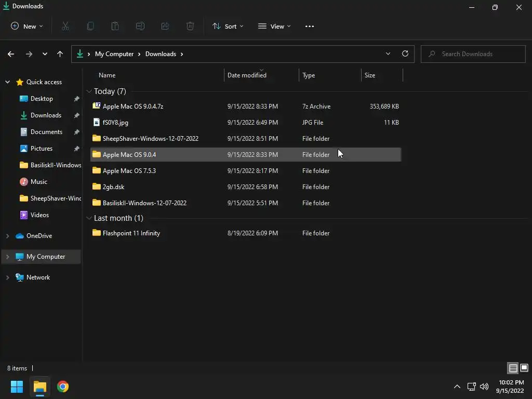Launch Google Chrome from taskbar
The height and width of the screenshot is (399, 532).
pyautogui.click(x=63, y=387)
